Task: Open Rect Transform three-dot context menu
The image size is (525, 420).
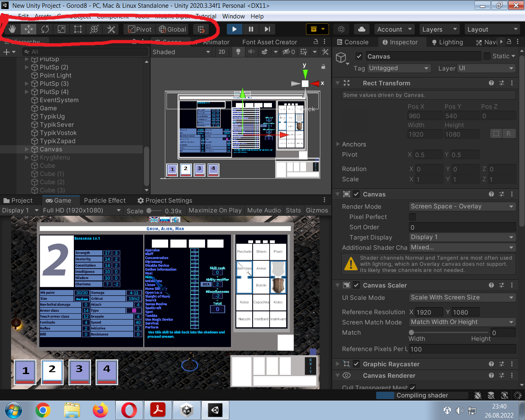Action: [512, 83]
